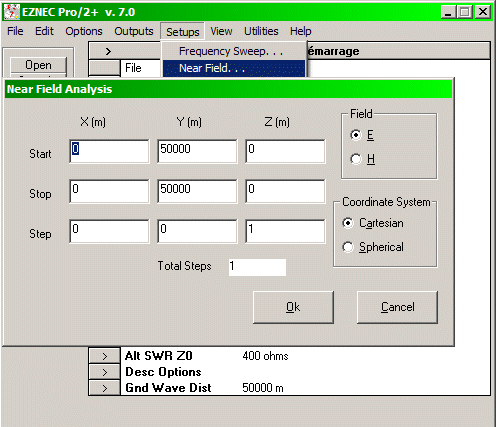Maximize the EZNEC window
The width and height of the screenshot is (496, 427).
pos(465,12)
